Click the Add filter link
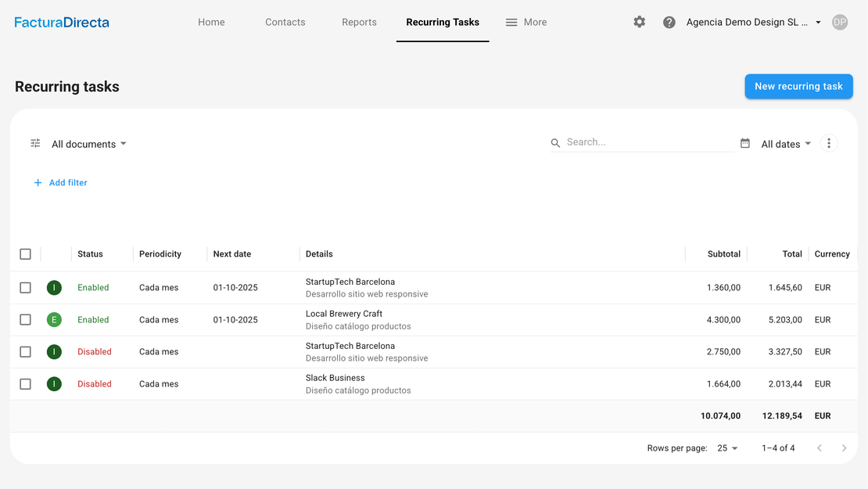 pos(61,182)
